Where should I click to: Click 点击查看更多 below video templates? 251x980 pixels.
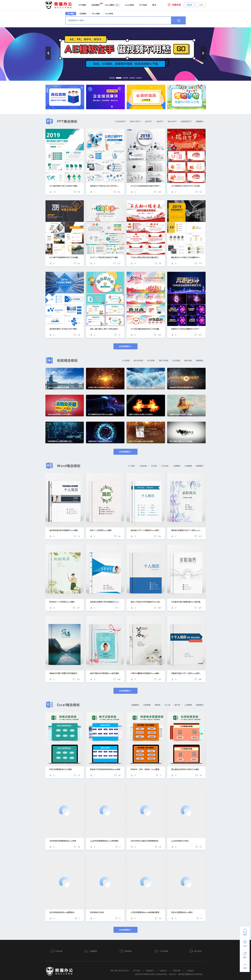tap(125, 452)
